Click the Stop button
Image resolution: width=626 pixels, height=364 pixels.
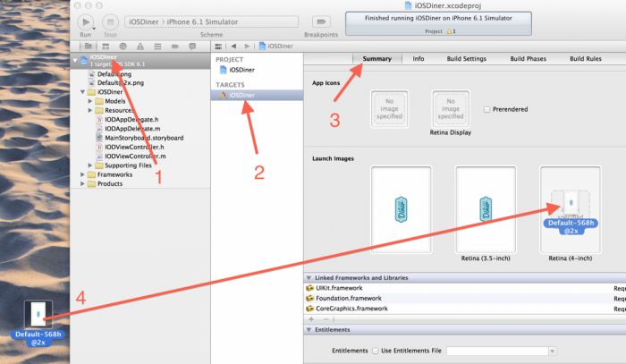(x=110, y=22)
